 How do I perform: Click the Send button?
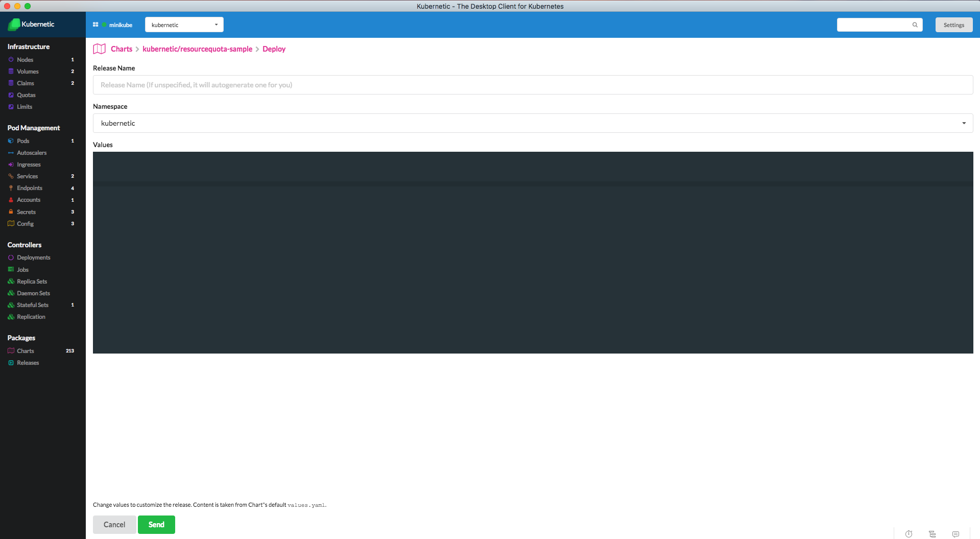click(156, 525)
